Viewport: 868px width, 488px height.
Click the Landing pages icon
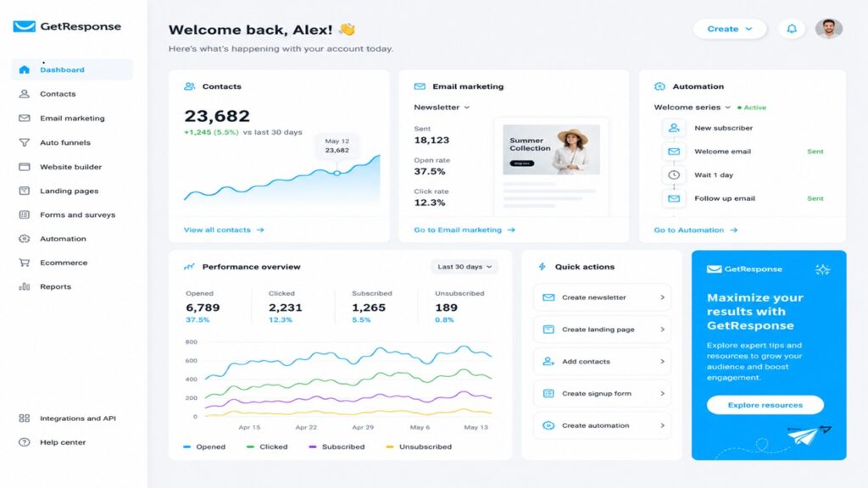[24, 191]
